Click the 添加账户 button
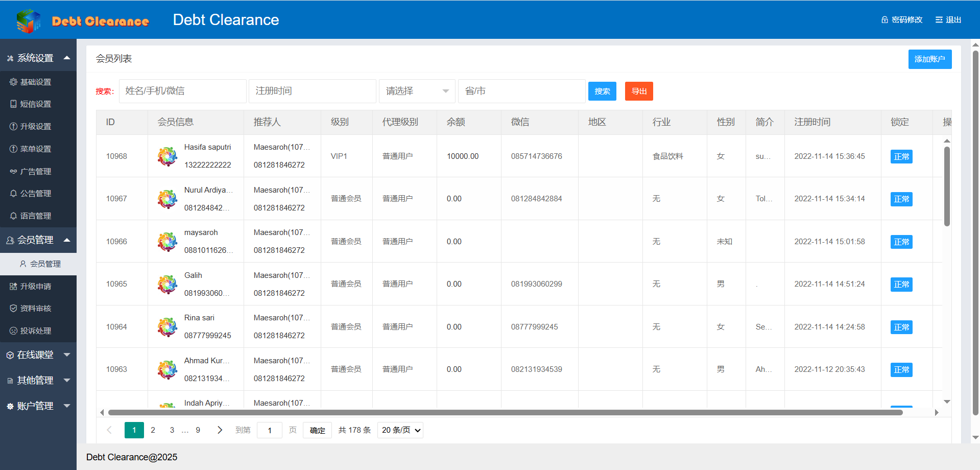Image resolution: width=980 pixels, height=470 pixels. pos(929,59)
